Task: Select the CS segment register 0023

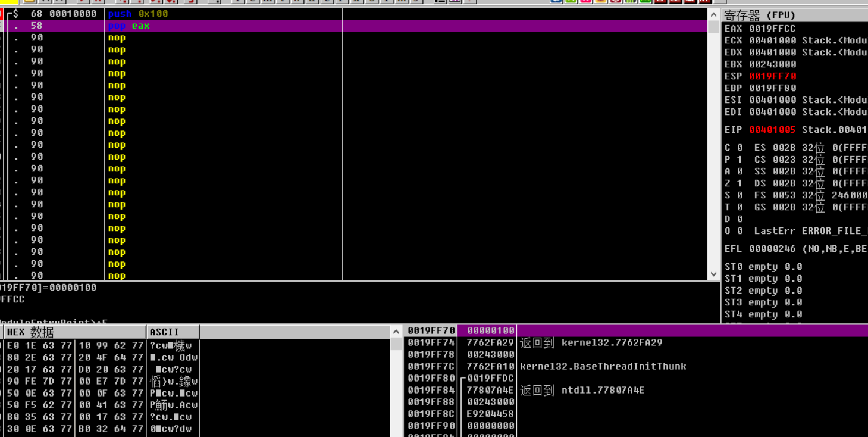Action: pyautogui.click(x=784, y=160)
